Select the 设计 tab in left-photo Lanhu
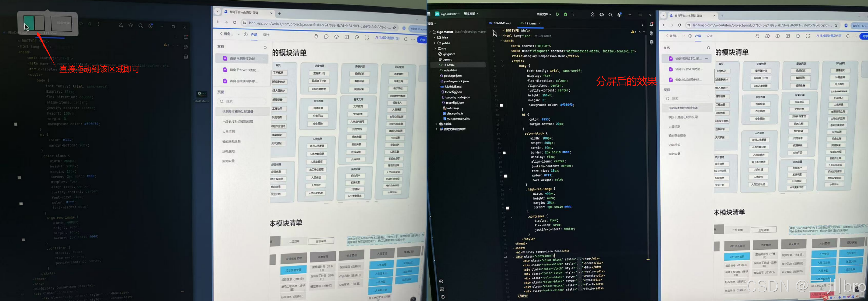This screenshot has height=301, width=868. point(266,35)
